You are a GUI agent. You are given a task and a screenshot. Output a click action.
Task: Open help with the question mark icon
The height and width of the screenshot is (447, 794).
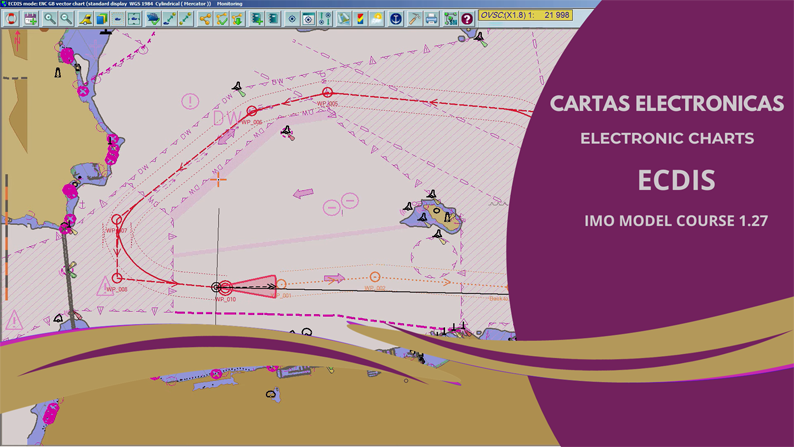(x=467, y=19)
